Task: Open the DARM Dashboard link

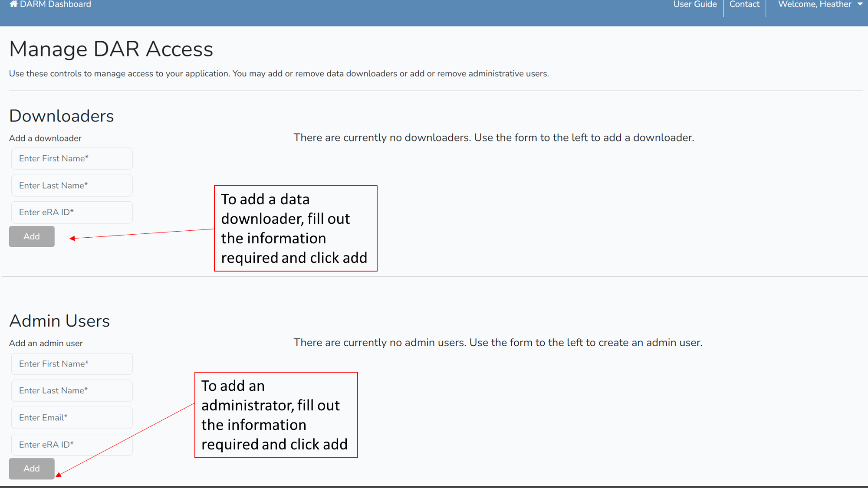Action: click(55, 4)
